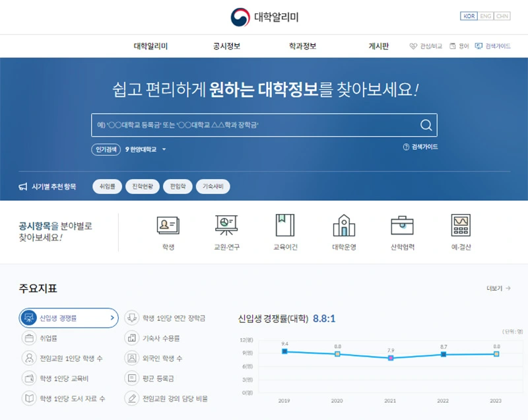
Task: Open 산학협력 via its briefcase icon
Action: coord(402,226)
